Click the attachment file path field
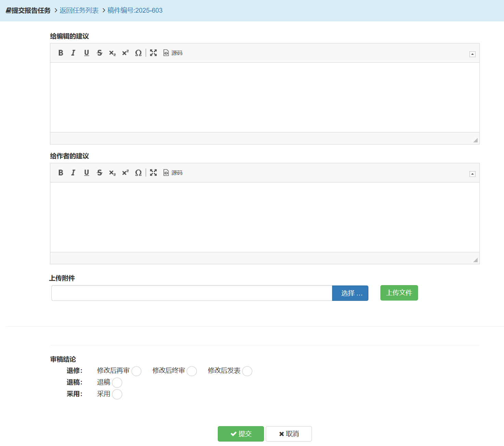 point(192,293)
